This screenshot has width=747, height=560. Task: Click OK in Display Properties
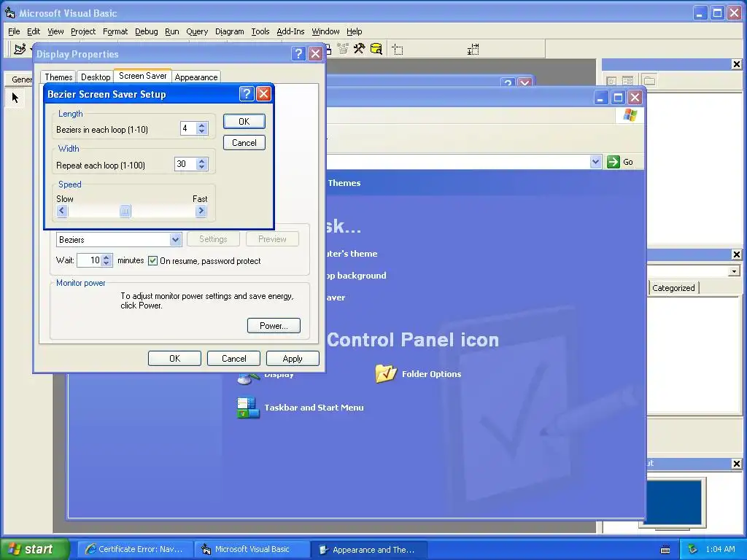click(x=174, y=359)
